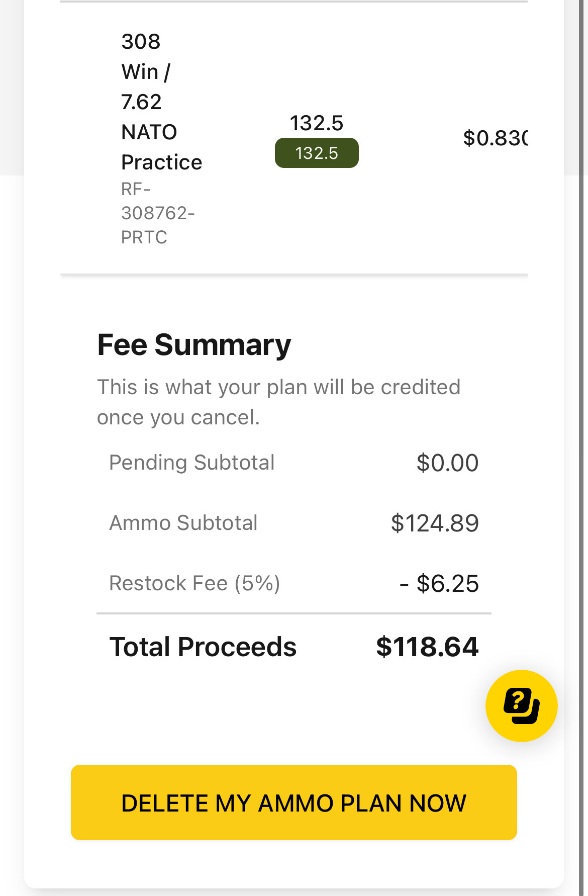The image size is (588, 896).
Task: Open the yellow help chat icon
Action: tap(521, 705)
